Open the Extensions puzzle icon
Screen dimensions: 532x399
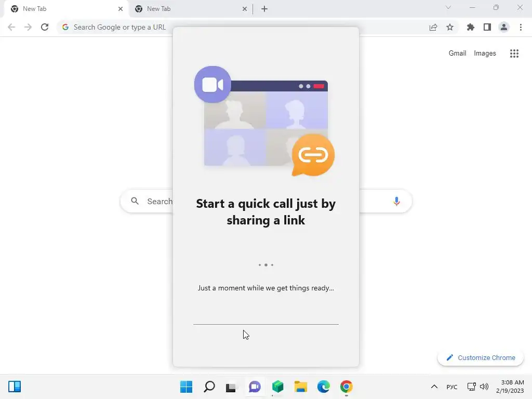(471, 27)
